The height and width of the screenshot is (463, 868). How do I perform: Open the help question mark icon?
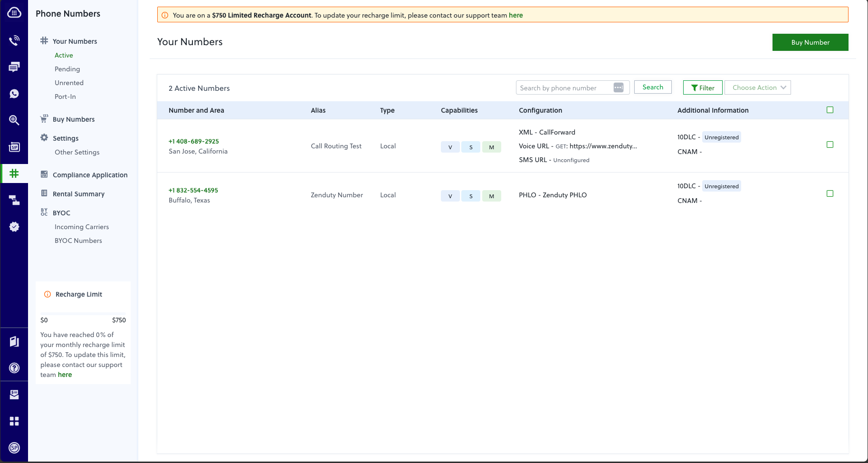[x=14, y=368]
